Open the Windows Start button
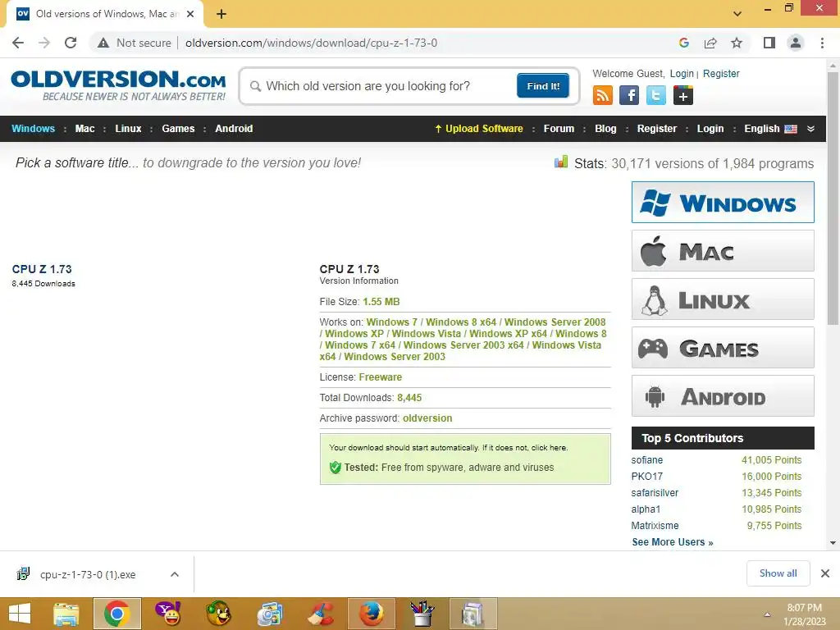The width and height of the screenshot is (840, 630). click(x=20, y=614)
